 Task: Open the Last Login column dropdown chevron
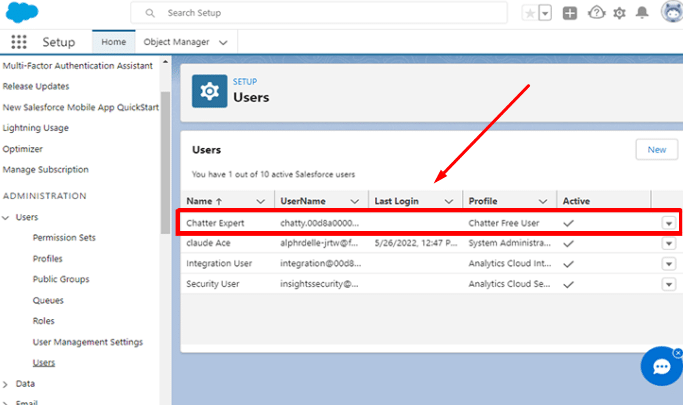[x=449, y=201]
